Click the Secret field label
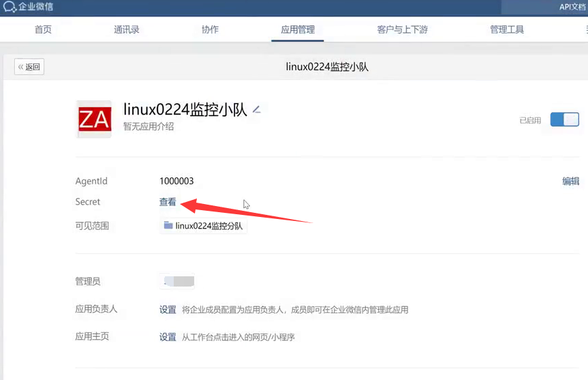 coord(88,202)
